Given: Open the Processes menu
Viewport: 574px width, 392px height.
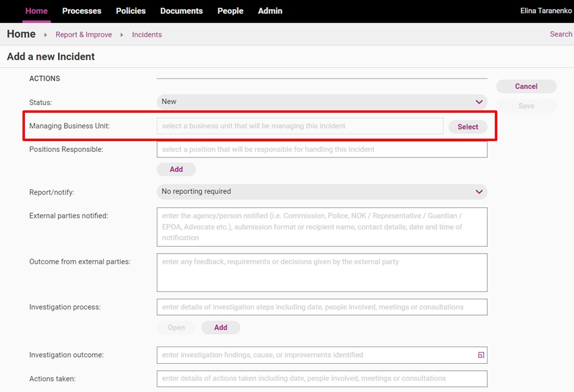Looking at the screenshot, I should pos(82,11).
